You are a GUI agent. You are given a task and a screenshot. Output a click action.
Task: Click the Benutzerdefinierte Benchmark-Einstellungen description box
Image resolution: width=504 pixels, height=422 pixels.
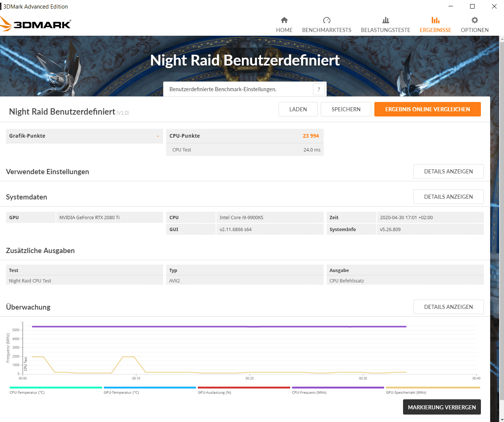(245, 89)
